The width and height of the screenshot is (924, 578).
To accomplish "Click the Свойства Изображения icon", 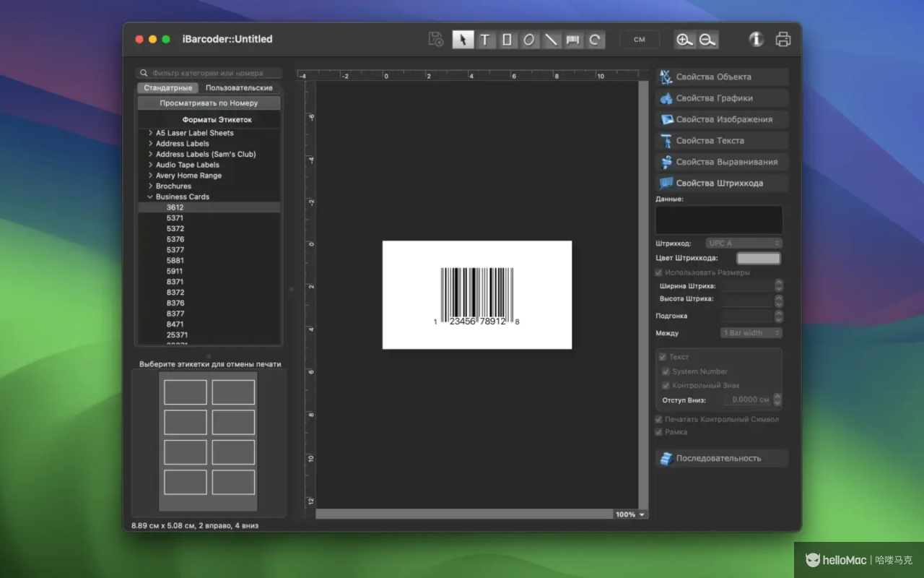I will (666, 119).
